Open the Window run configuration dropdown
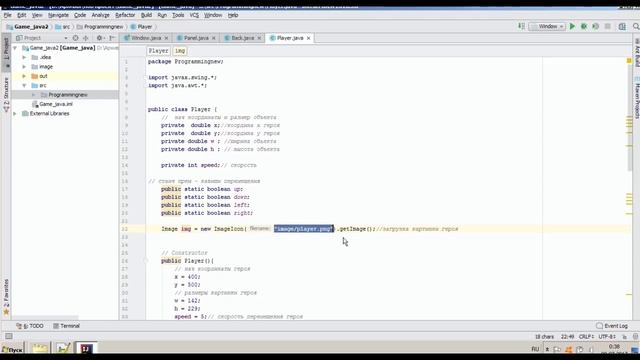The image size is (640, 360). (547, 27)
